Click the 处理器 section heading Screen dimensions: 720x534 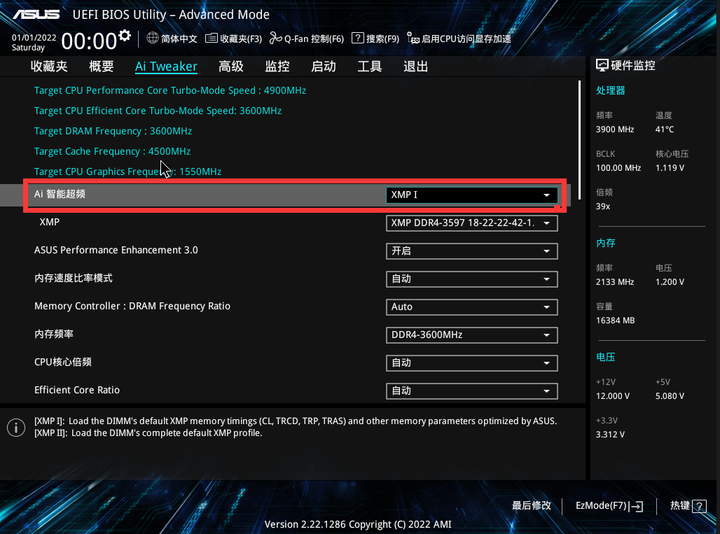610,90
